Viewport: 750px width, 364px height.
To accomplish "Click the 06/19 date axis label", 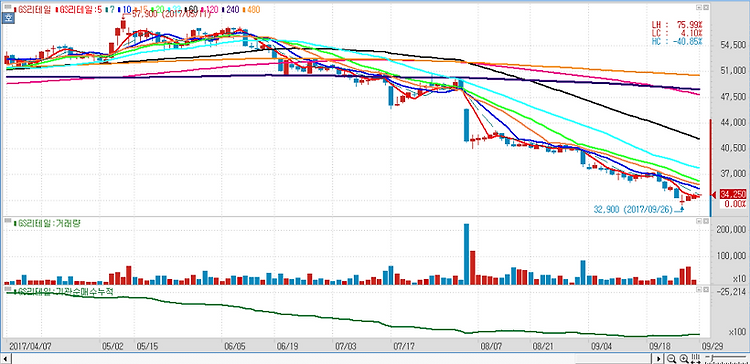I will [x=288, y=345].
